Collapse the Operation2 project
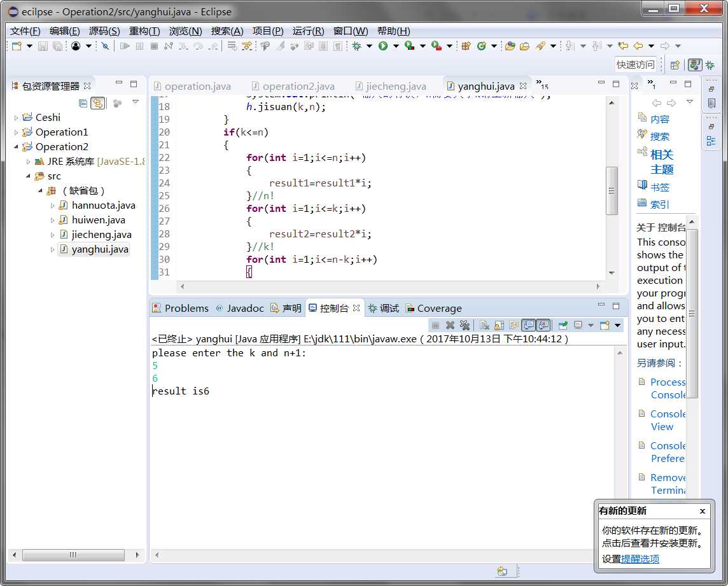 17,147
